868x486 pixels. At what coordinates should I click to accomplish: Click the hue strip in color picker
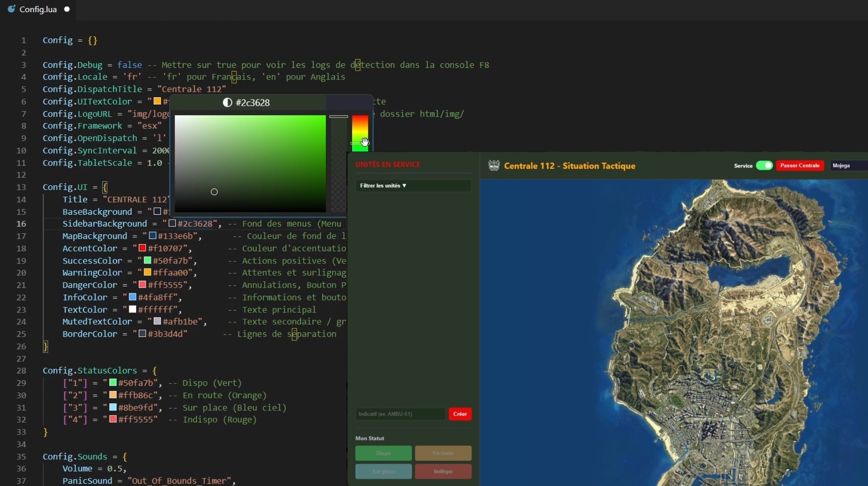pos(360,133)
